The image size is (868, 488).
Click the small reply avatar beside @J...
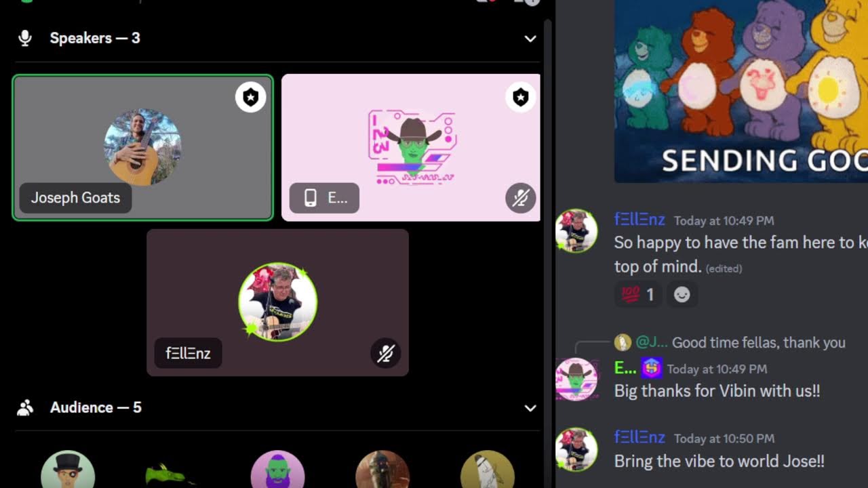[x=623, y=342]
